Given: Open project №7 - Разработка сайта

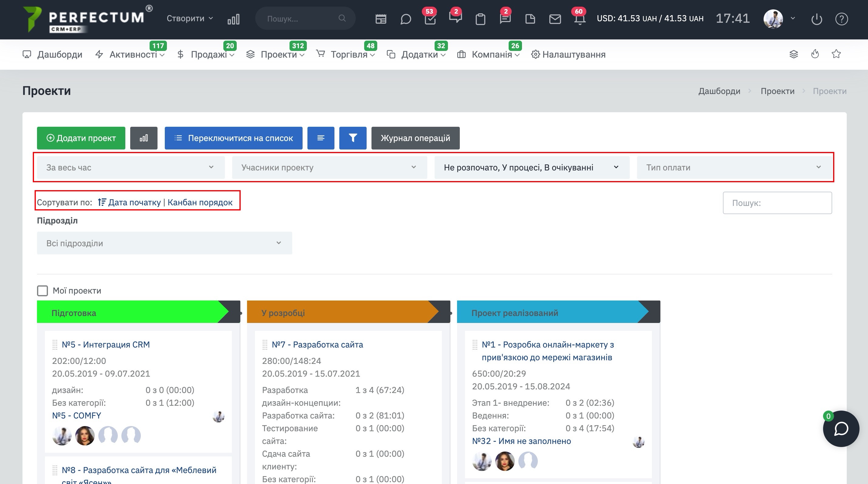Looking at the screenshot, I should click(317, 345).
